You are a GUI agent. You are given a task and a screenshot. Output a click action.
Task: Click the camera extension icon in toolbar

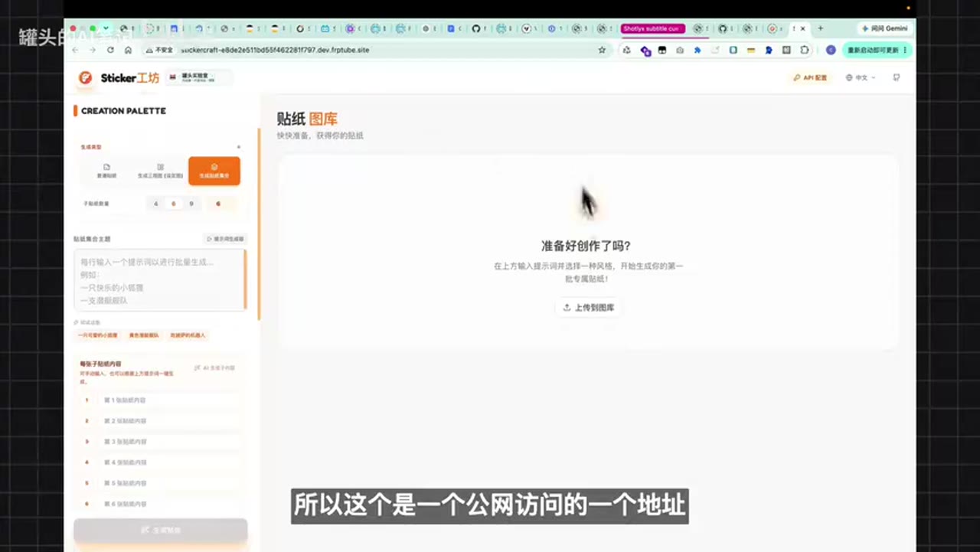point(680,50)
